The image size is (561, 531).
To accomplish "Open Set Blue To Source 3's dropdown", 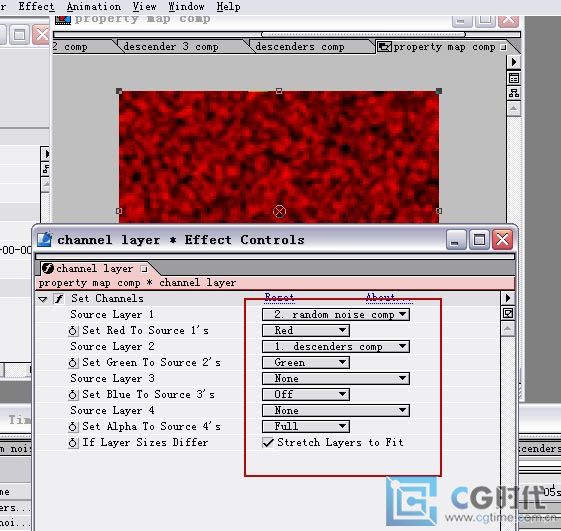I will tap(306, 394).
